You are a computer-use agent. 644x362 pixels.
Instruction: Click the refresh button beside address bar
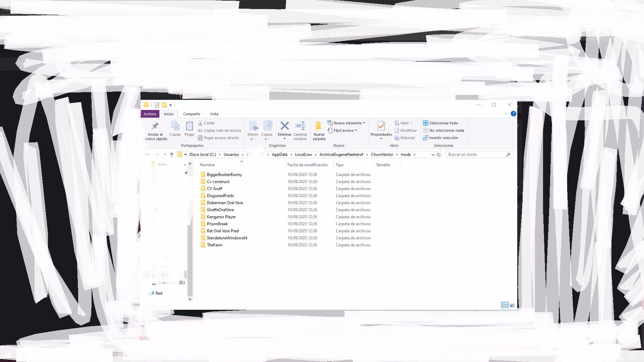click(x=439, y=155)
